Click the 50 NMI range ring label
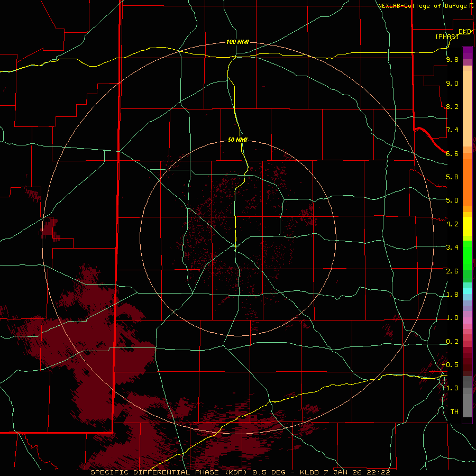The height and width of the screenshot is (476, 476). pos(237,140)
